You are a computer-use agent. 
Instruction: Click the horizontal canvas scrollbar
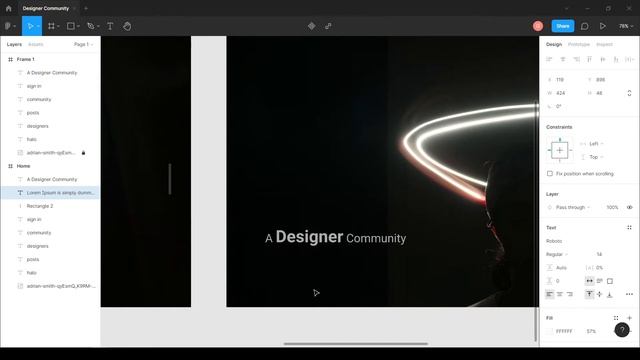[356, 344]
